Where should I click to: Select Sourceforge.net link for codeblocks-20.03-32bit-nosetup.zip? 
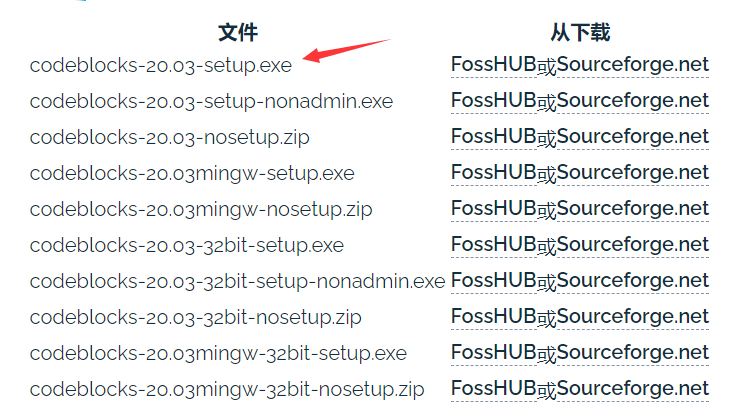click(633, 317)
